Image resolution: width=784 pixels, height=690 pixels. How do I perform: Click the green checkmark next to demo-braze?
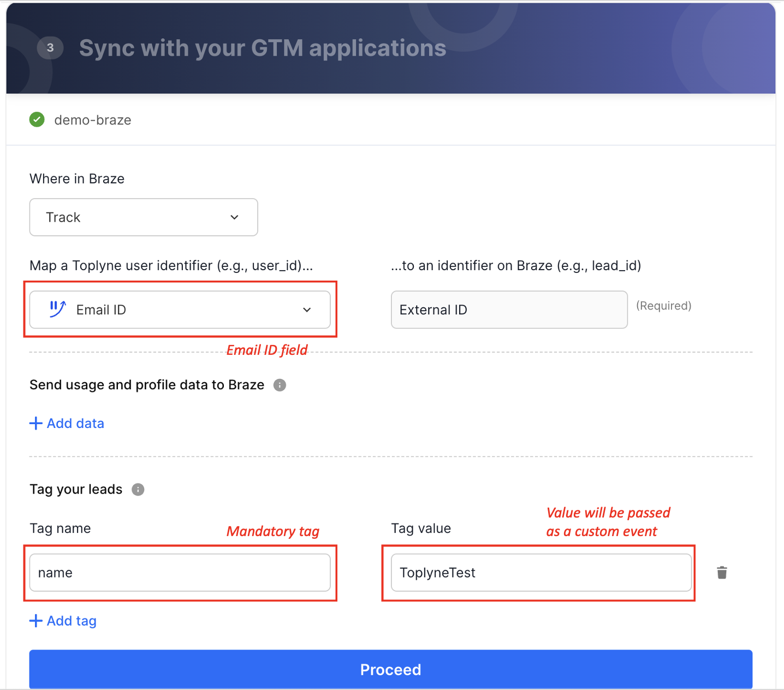(37, 120)
